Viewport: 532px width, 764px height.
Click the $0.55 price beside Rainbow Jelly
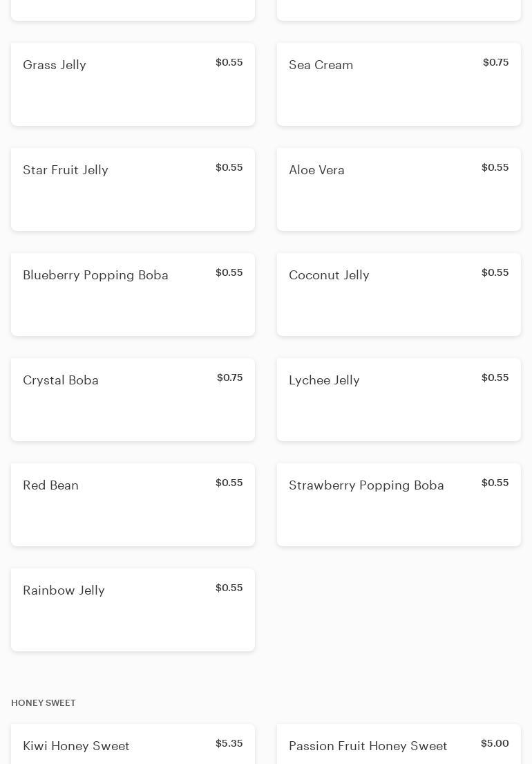coord(229,588)
